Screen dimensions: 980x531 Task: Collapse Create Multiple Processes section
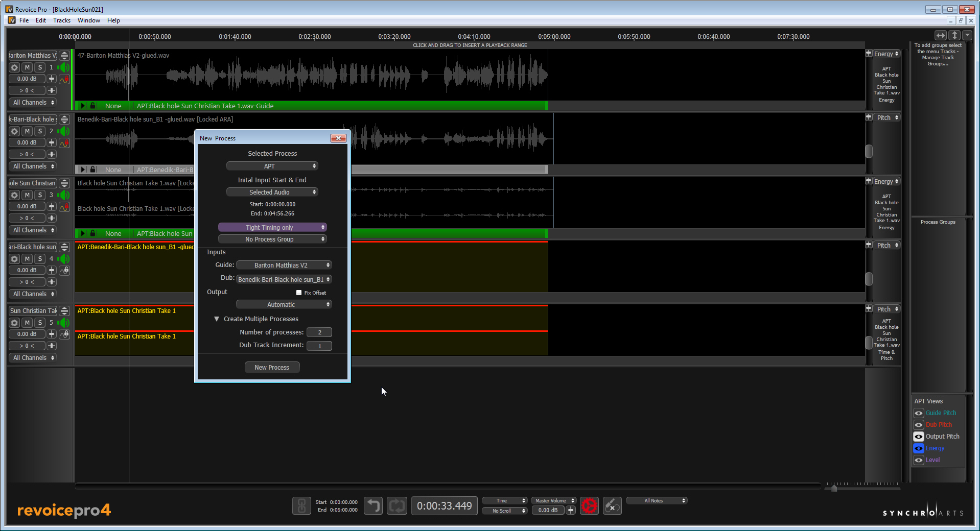217,319
